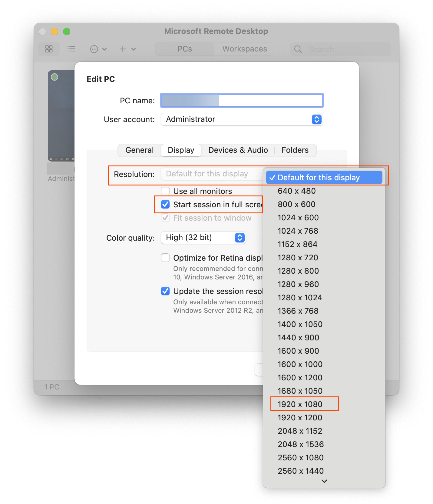The width and height of the screenshot is (433, 504).
Task: Switch to grid view icon
Action: tap(49, 49)
